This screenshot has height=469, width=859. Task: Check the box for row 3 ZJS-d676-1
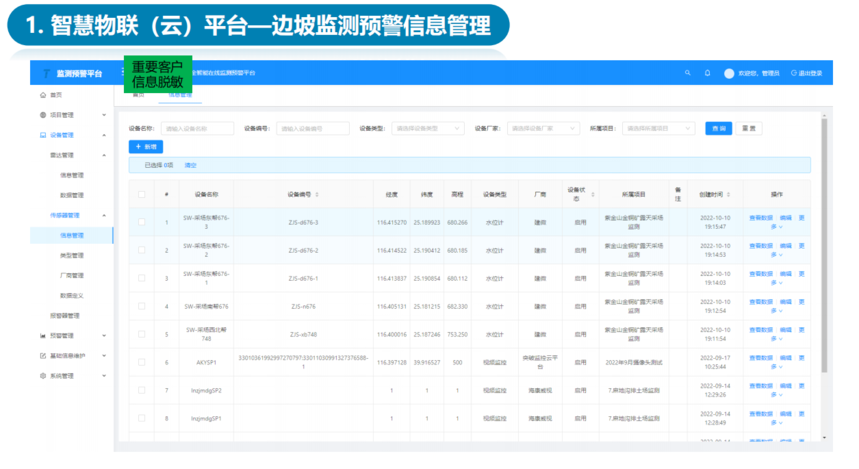click(x=141, y=278)
